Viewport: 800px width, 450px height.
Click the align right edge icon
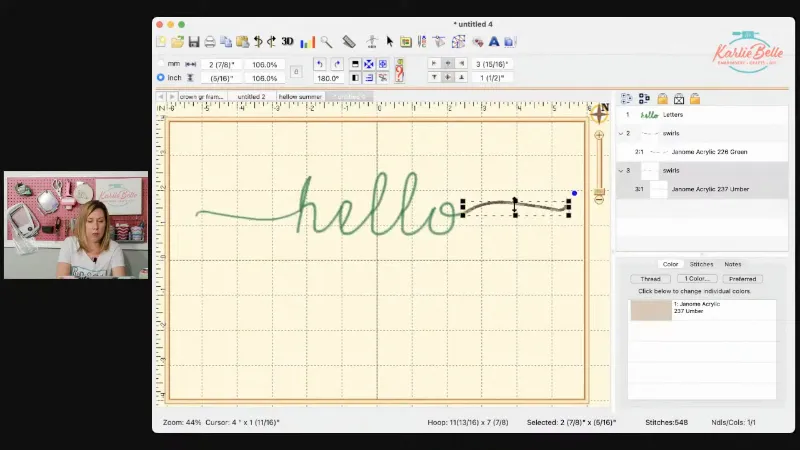[461, 64]
